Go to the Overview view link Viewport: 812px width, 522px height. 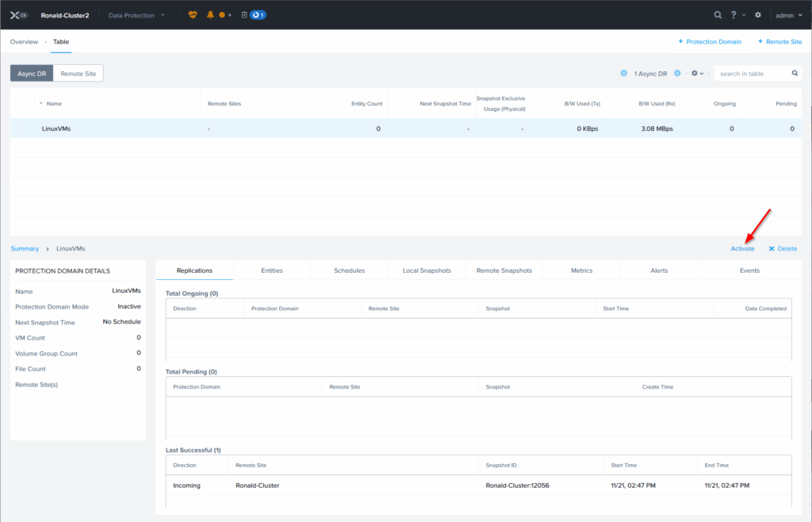point(24,41)
